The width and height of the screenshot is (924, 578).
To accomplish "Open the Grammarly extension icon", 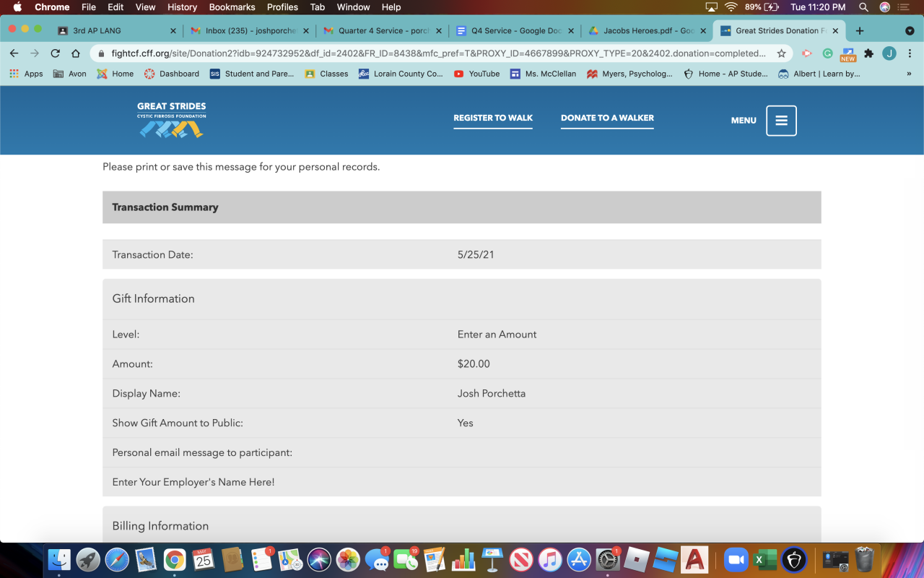I will tap(827, 53).
